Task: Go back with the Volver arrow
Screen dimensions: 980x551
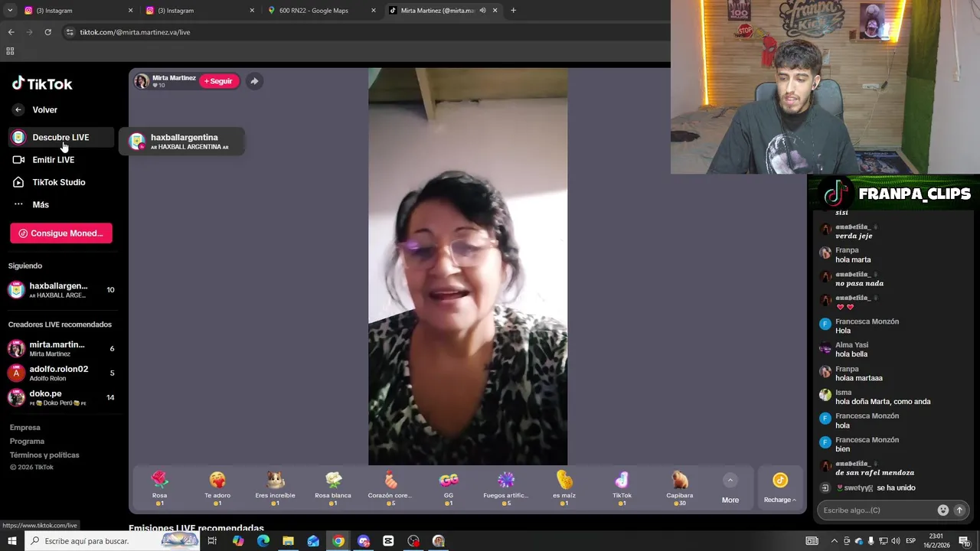Action: click(x=18, y=109)
